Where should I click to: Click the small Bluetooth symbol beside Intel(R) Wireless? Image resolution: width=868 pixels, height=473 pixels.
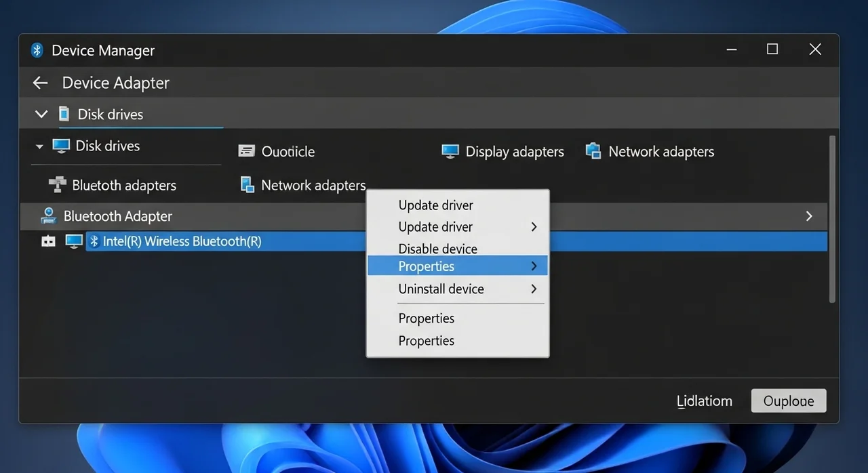[x=95, y=241]
